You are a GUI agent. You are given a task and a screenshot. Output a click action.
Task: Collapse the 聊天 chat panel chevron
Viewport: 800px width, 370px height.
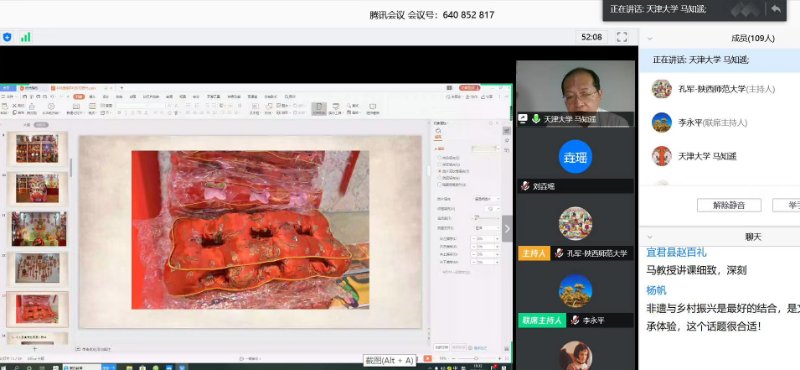[649, 237]
